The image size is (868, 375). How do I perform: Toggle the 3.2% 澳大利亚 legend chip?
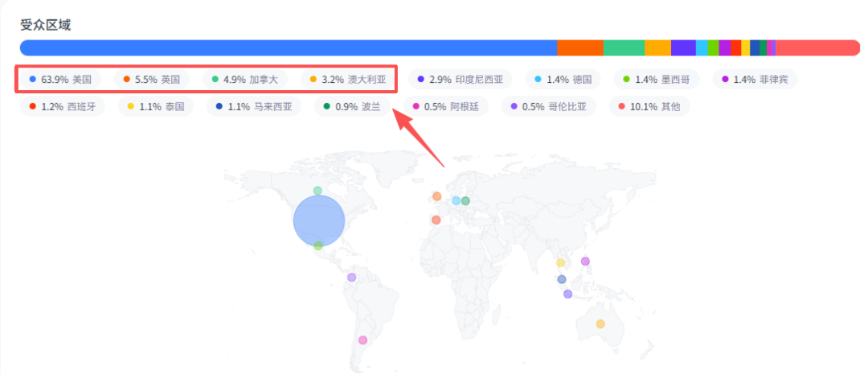coord(348,79)
